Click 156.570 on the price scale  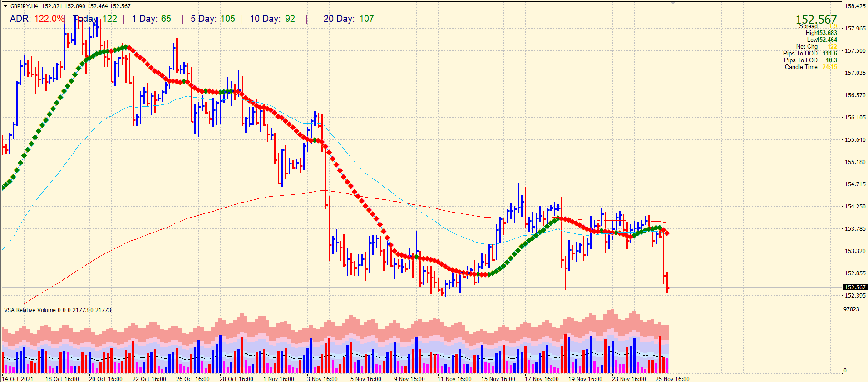pos(855,95)
